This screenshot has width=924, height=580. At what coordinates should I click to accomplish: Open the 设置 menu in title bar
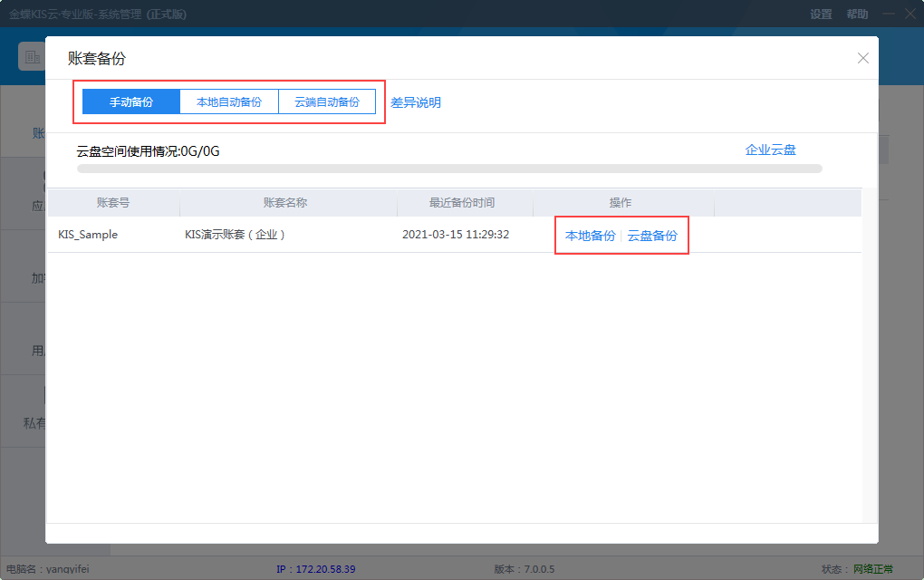coord(821,14)
